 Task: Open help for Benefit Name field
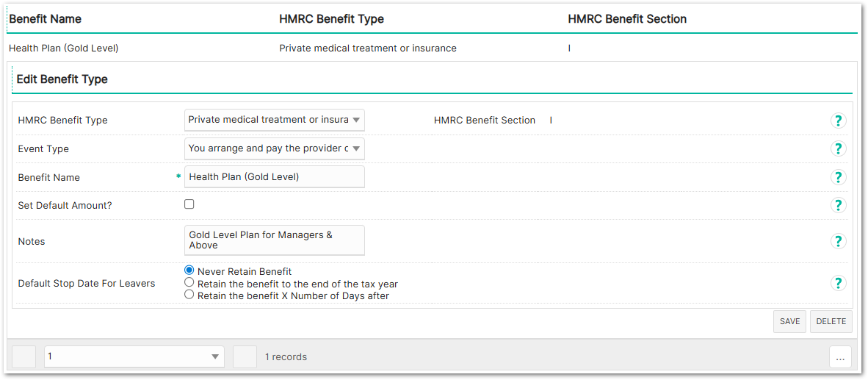838,177
